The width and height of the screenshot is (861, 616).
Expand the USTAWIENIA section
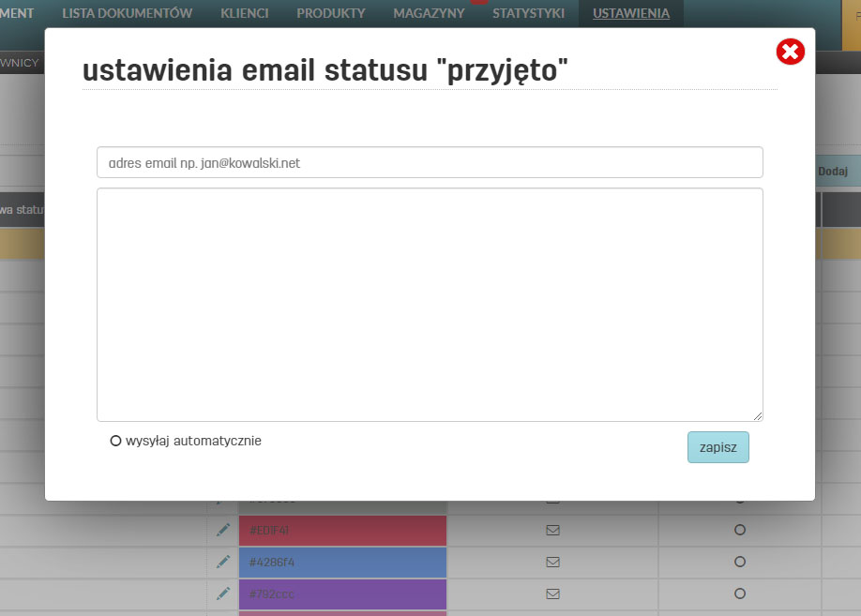point(630,14)
